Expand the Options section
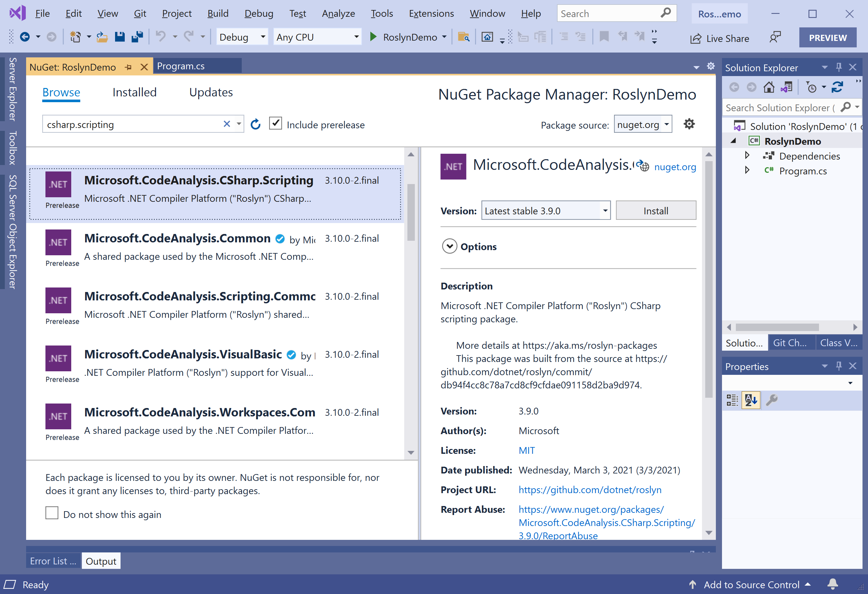868x594 pixels. (x=449, y=247)
